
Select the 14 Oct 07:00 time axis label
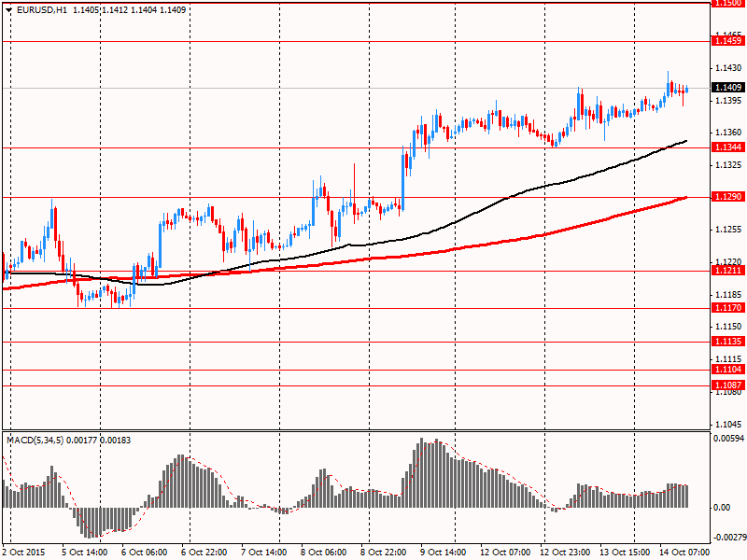click(x=684, y=553)
